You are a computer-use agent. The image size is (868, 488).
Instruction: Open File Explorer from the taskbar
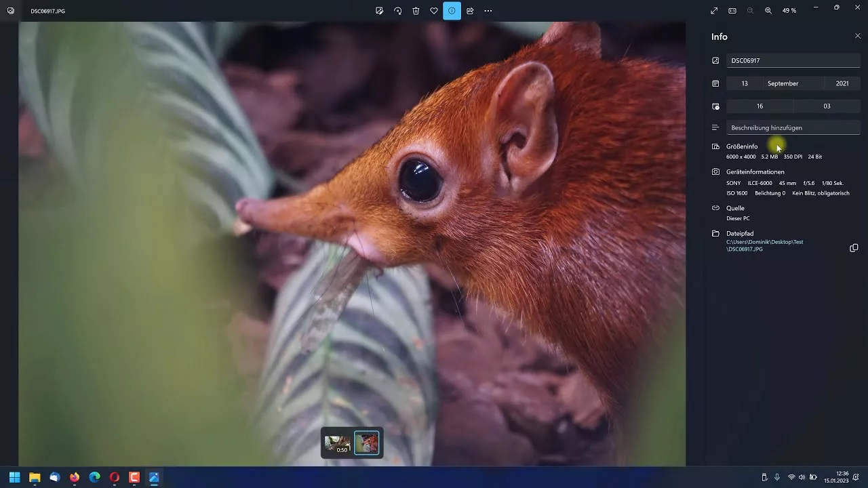pyautogui.click(x=35, y=477)
